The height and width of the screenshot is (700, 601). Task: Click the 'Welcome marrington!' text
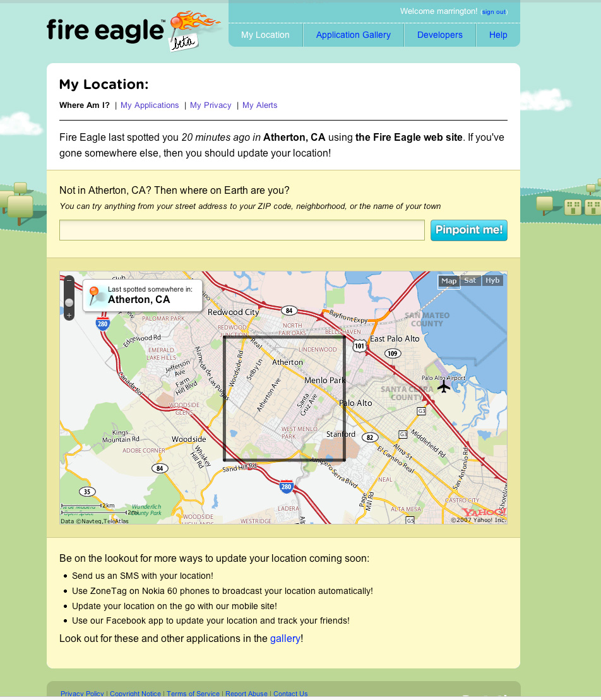tap(439, 11)
